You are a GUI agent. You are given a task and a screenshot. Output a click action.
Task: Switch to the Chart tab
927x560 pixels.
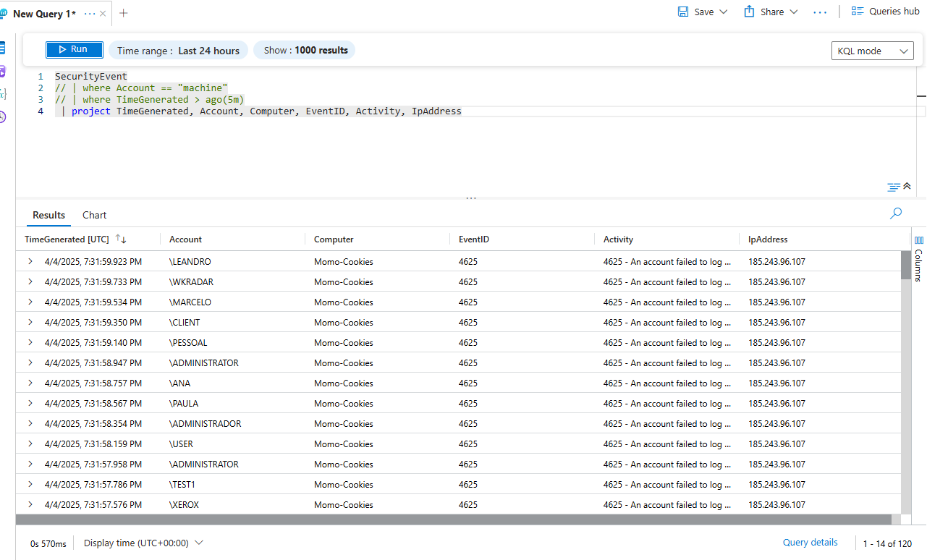coord(94,215)
